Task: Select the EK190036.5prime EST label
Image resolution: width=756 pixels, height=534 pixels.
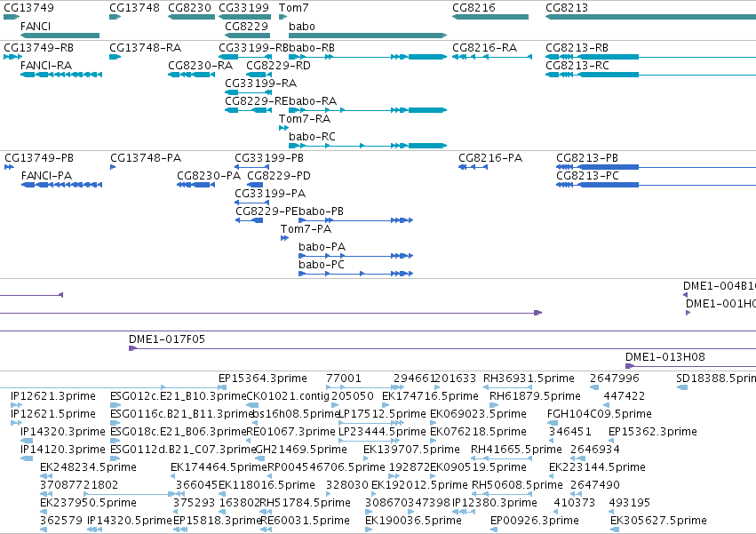Action: click(x=413, y=521)
